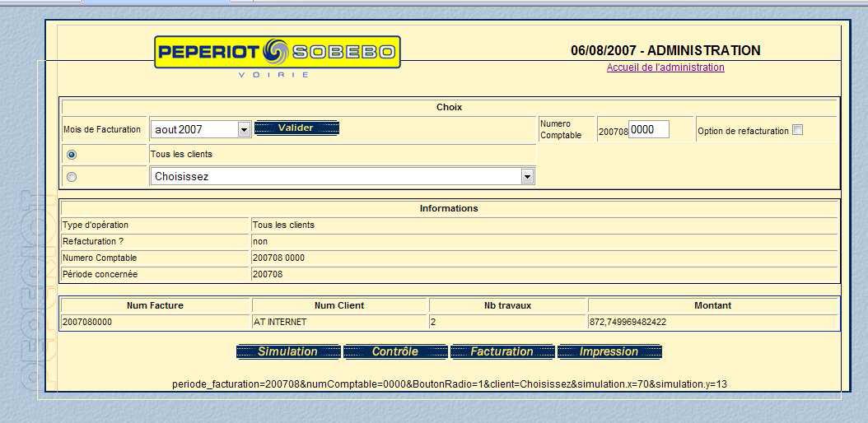The width and height of the screenshot is (868, 423).
Task: Click the Valider button
Action: (x=296, y=128)
